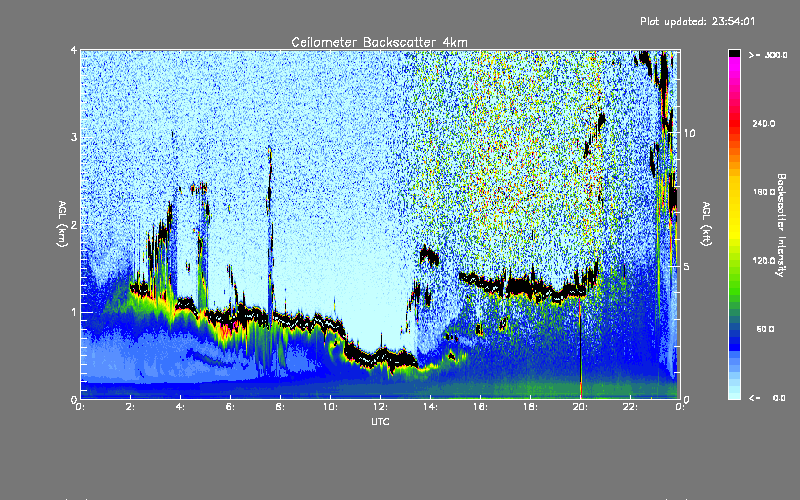Click the 3 km tick label on the left axis

click(x=74, y=137)
